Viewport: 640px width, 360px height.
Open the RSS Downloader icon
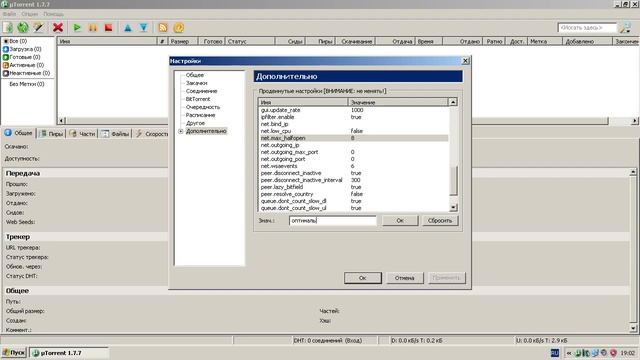(163, 27)
